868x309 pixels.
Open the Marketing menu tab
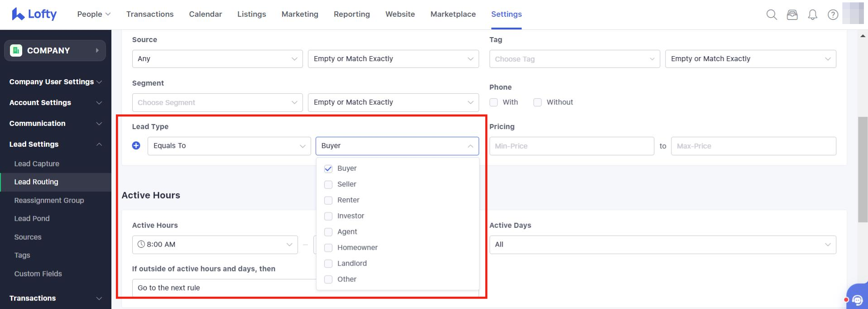pos(299,14)
